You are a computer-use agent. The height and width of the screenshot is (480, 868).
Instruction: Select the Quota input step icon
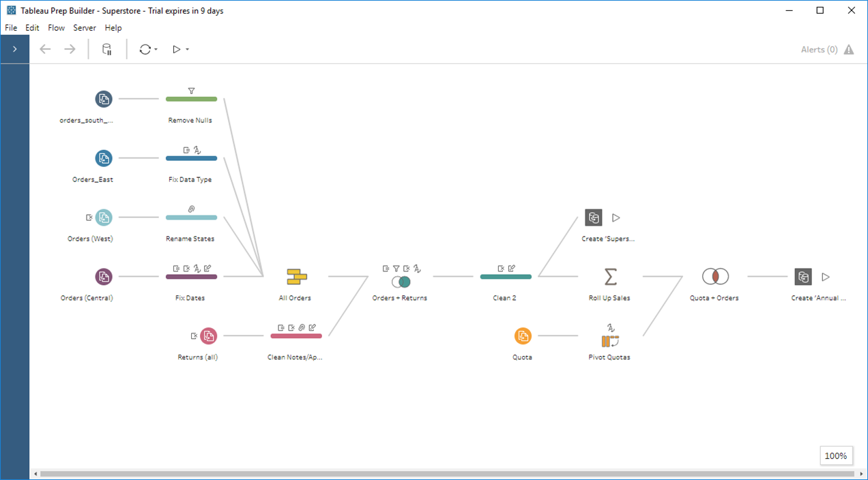[523, 335]
